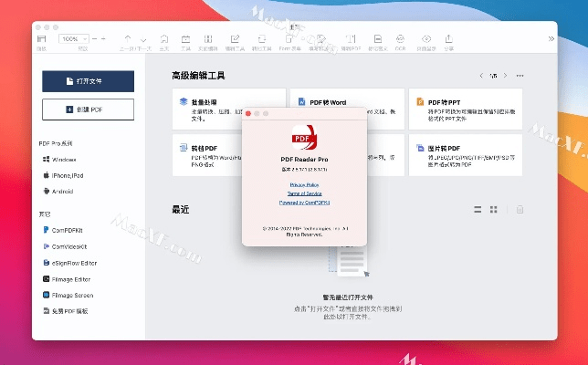Go to next tools page chevron

point(506,76)
